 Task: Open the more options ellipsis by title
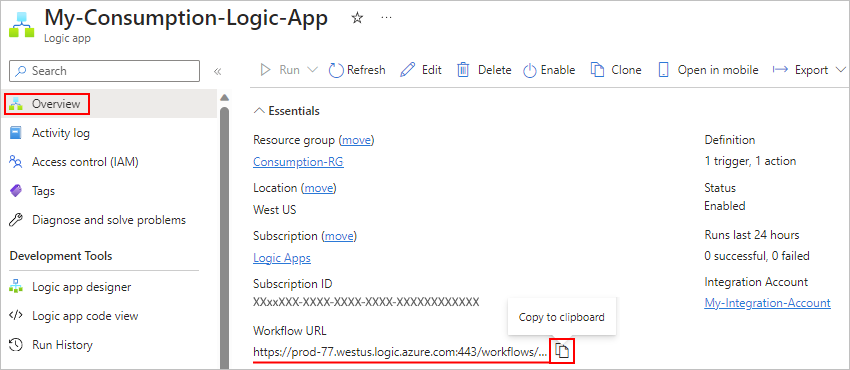pyautogui.click(x=386, y=18)
